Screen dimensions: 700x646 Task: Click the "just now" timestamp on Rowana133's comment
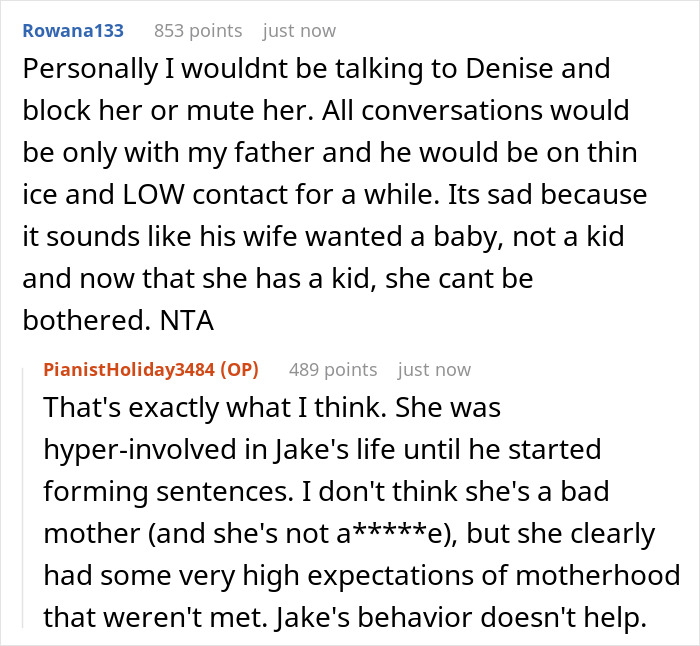(x=299, y=31)
